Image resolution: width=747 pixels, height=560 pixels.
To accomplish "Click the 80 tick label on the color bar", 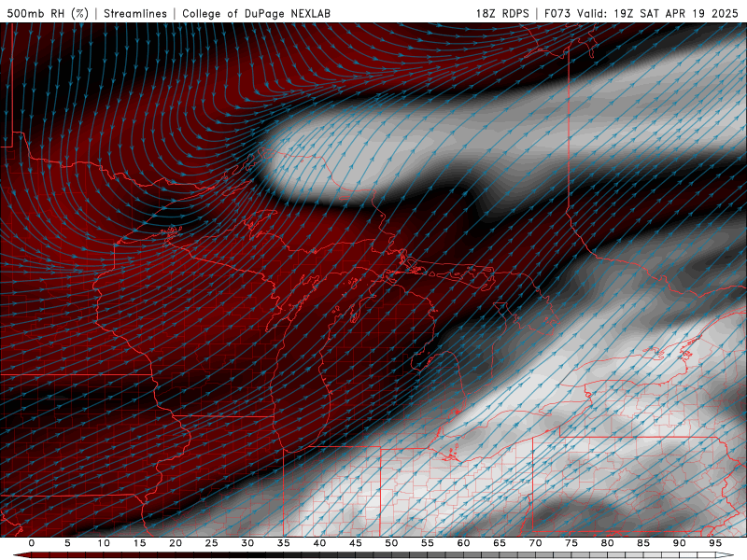I will point(607,543).
